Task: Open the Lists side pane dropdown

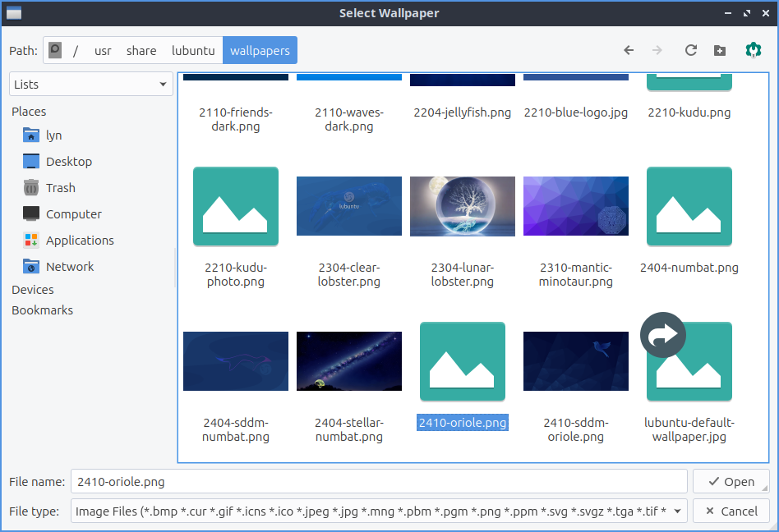Action: coord(90,85)
